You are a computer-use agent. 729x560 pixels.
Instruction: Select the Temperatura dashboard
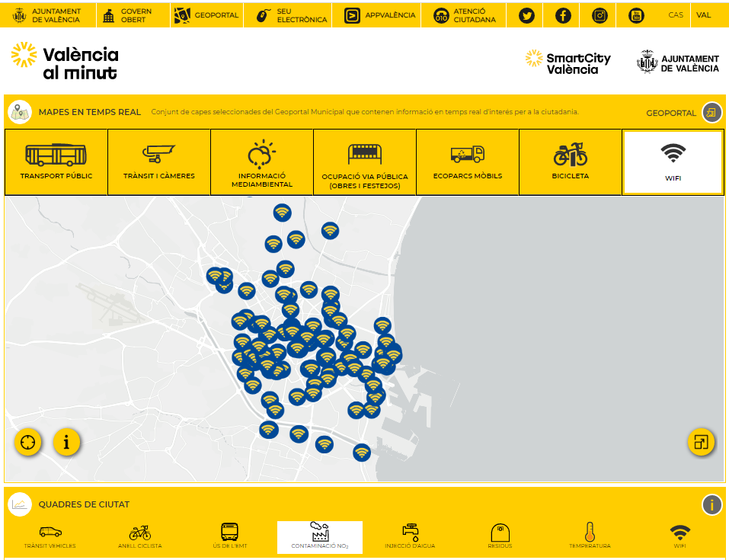pyautogui.click(x=590, y=536)
